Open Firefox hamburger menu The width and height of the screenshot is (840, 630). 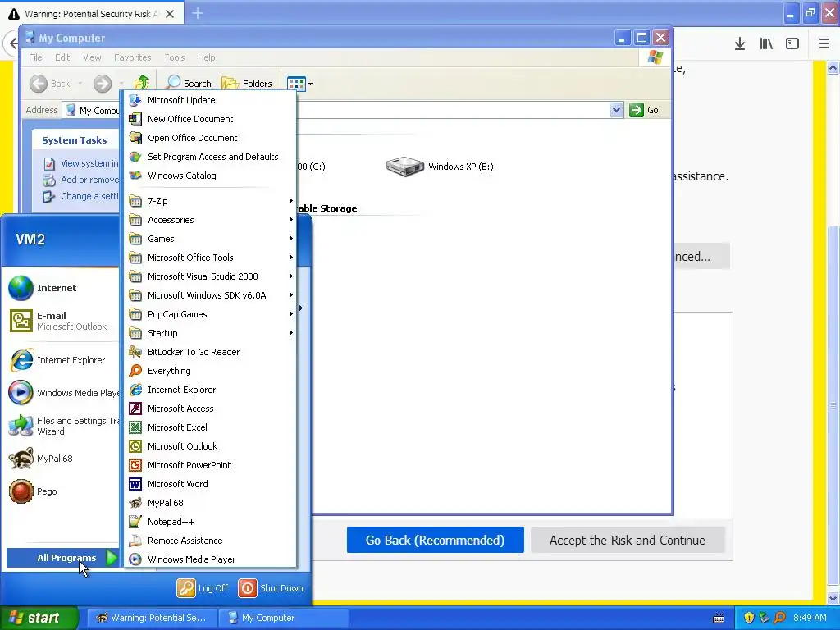(824, 44)
